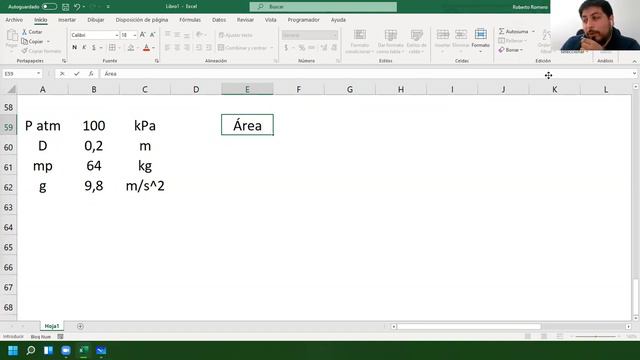Click the Eliminar cells icon

pos(461,35)
